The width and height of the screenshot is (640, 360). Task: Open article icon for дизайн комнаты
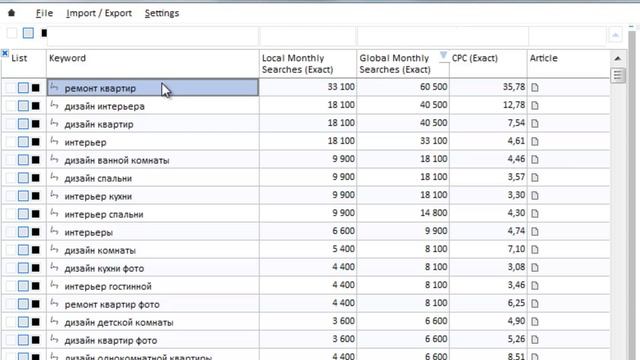pos(535,249)
